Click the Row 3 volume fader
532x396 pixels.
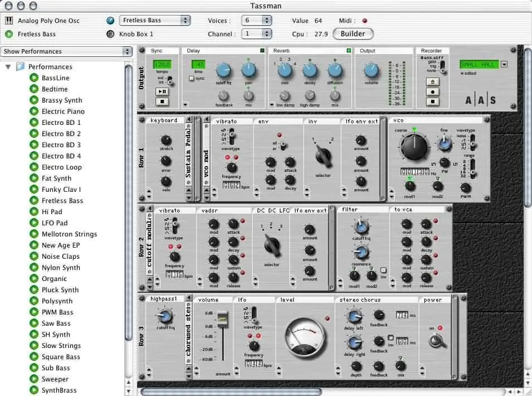223,320
